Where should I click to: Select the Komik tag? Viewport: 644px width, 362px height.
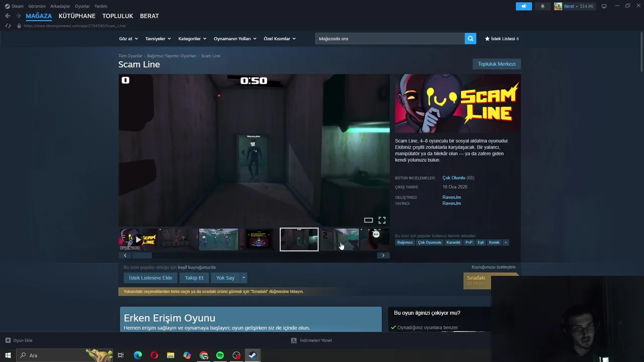[494, 242]
